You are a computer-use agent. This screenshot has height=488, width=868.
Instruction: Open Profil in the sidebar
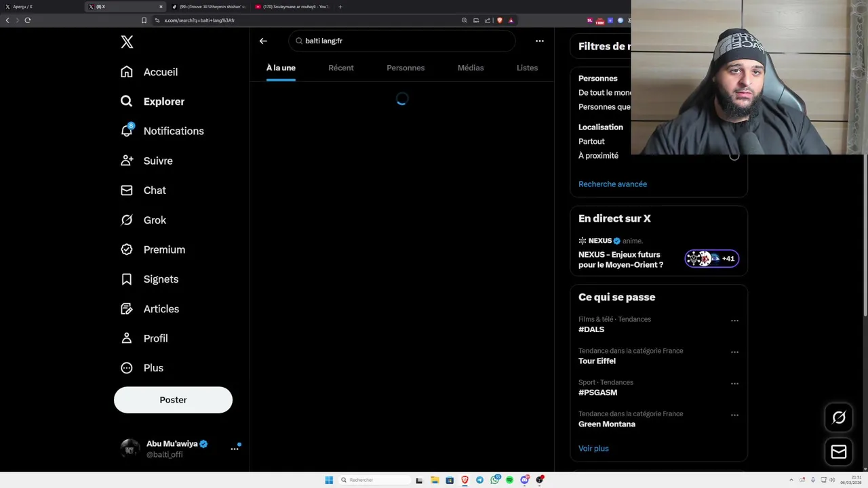(x=144, y=338)
